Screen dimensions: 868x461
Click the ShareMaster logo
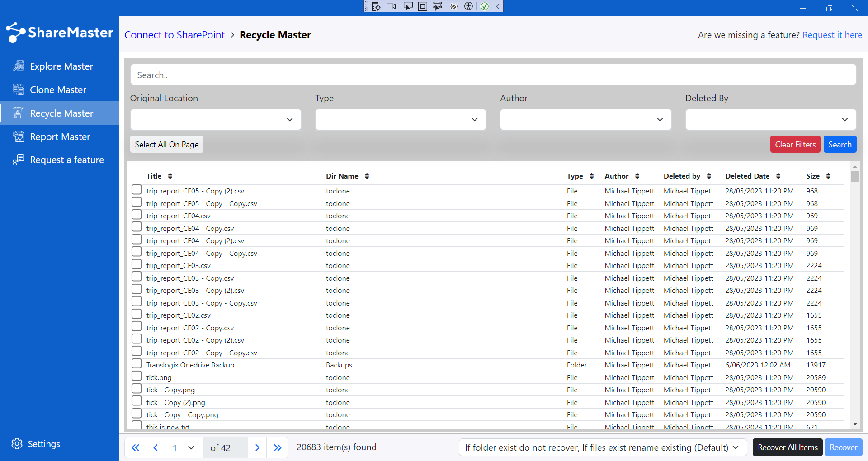[60, 33]
